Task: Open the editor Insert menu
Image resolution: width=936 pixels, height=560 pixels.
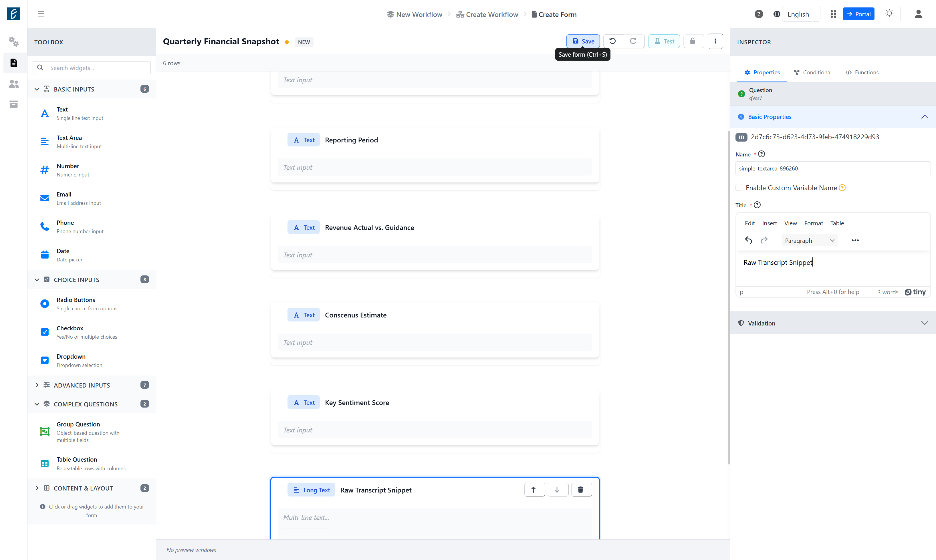Action: [x=770, y=223]
